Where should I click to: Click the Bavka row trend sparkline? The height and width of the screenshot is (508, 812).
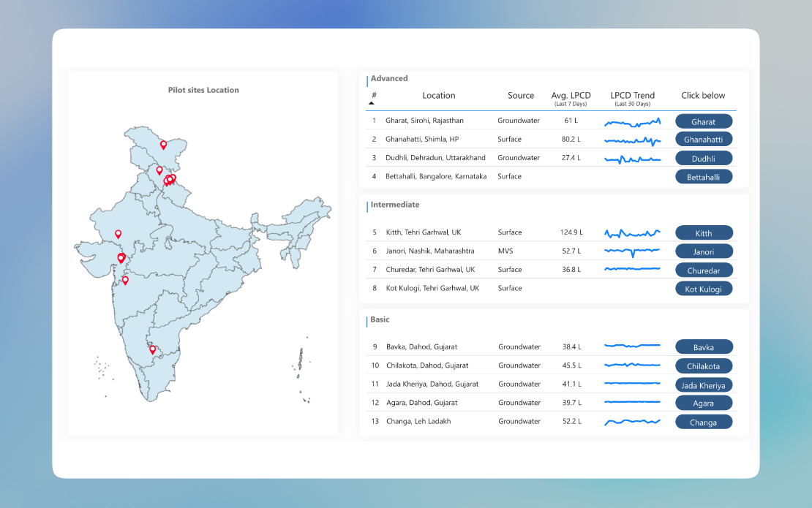coord(632,345)
